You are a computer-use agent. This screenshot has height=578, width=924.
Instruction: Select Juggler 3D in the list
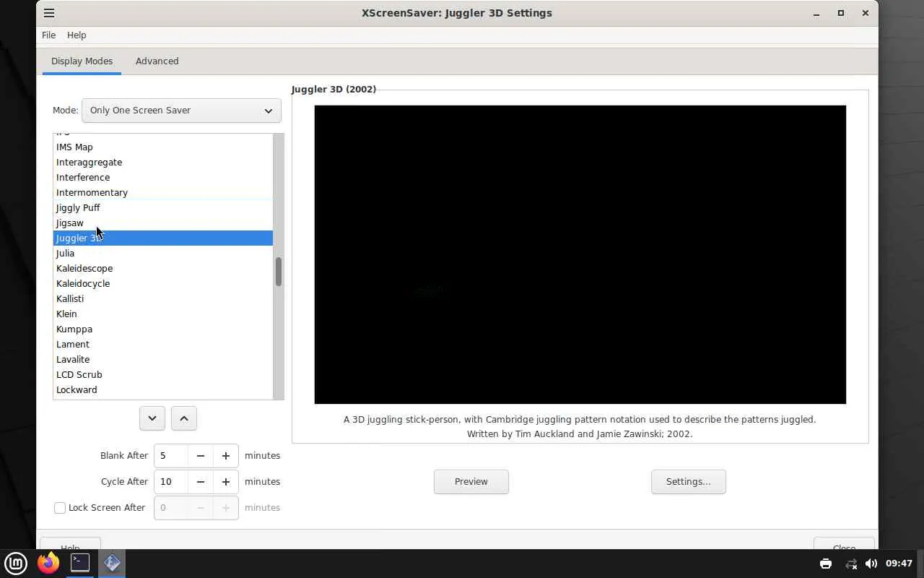(163, 238)
